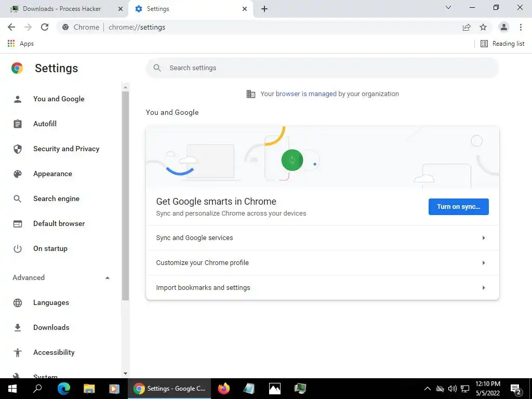Follow the 'browser is managed' link
The height and width of the screenshot is (399, 532).
coord(306,94)
